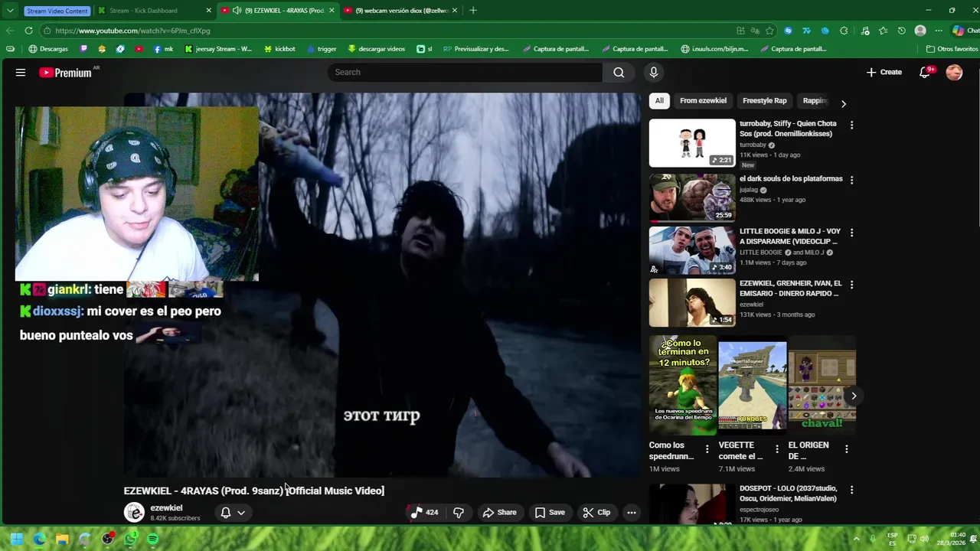Viewport: 980px width, 551px height.
Task: Open Spotify from the taskbar
Action: [152, 539]
